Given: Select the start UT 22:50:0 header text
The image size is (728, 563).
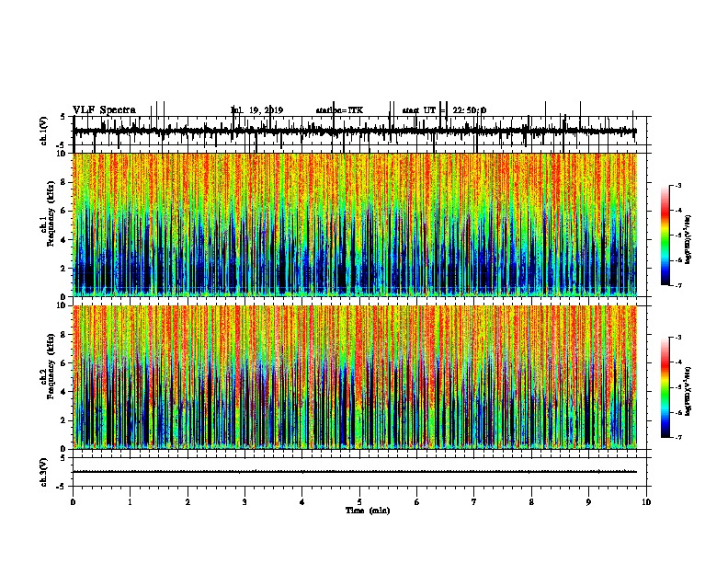Looking at the screenshot, I should point(444,110).
